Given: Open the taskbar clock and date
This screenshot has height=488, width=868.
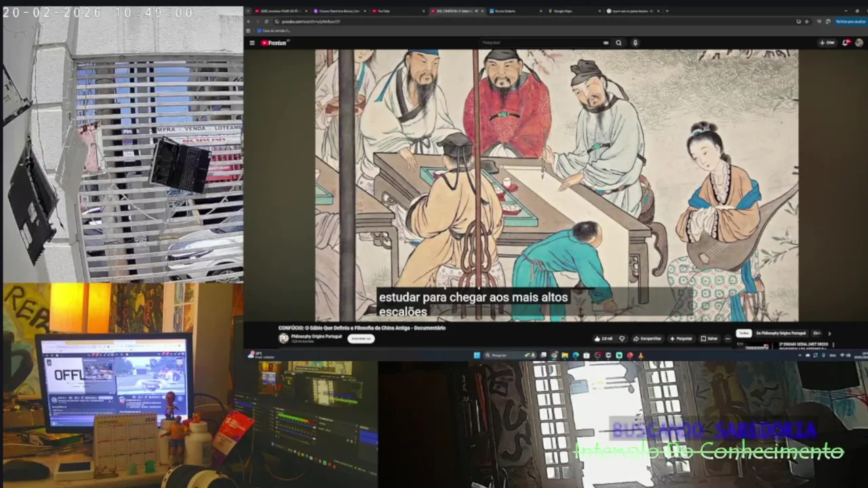Looking at the screenshot, I should pyautogui.click(x=862, y=355).
